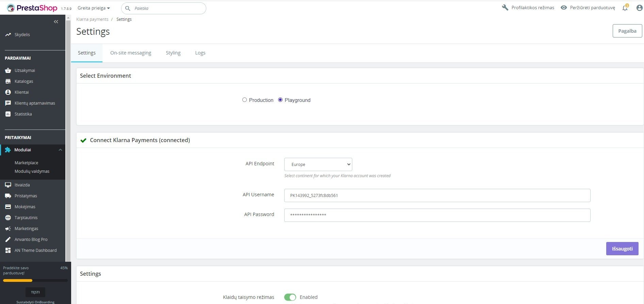This screenshot has width=644, height=304.
Task: Click the Užsakymai basket icon
Action: coord(8,71)
